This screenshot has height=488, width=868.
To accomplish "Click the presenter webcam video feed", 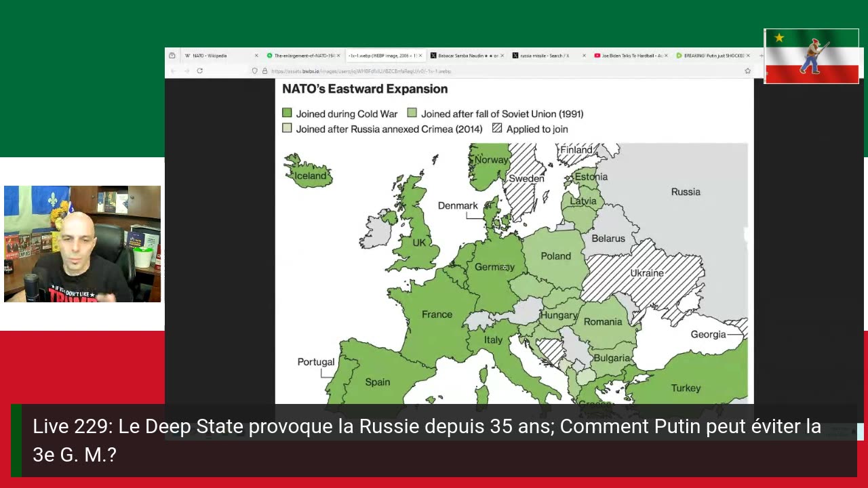I will (x=83, y=244).
